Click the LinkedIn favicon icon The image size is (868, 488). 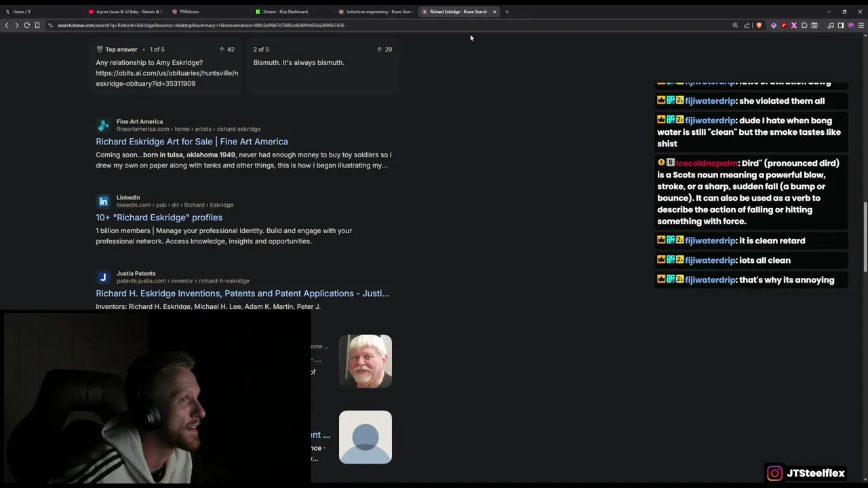tap(103, 201)
